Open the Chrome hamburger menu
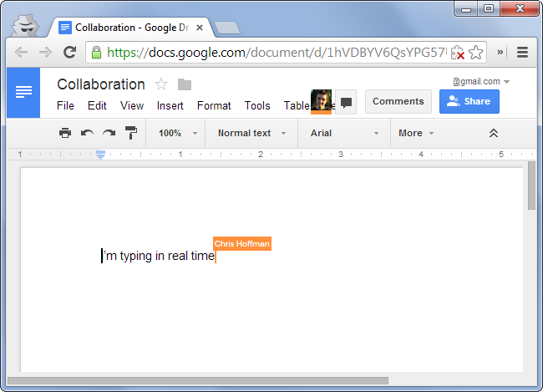 [x=522, y=53]
